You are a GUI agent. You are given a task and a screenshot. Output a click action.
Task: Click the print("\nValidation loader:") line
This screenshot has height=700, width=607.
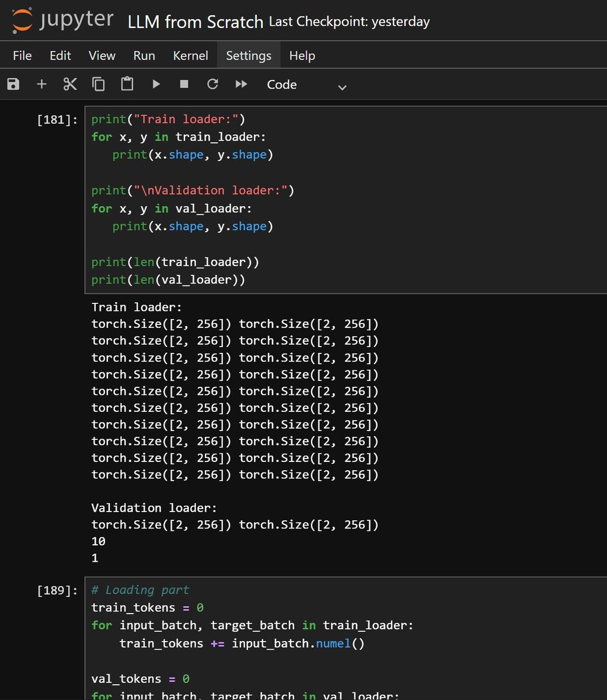tap(193, 191)
